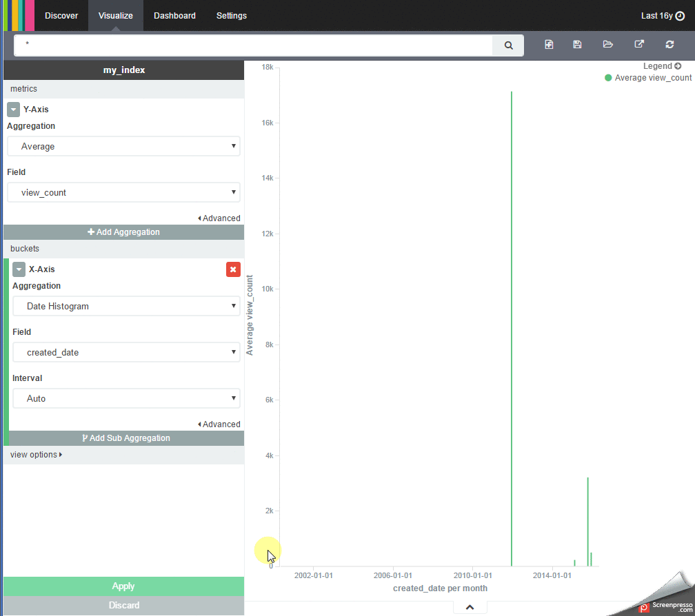Viewport: 695px width, 616px height.
Task: Run the search query with the magnifier icon
Action: pos(508,45)
